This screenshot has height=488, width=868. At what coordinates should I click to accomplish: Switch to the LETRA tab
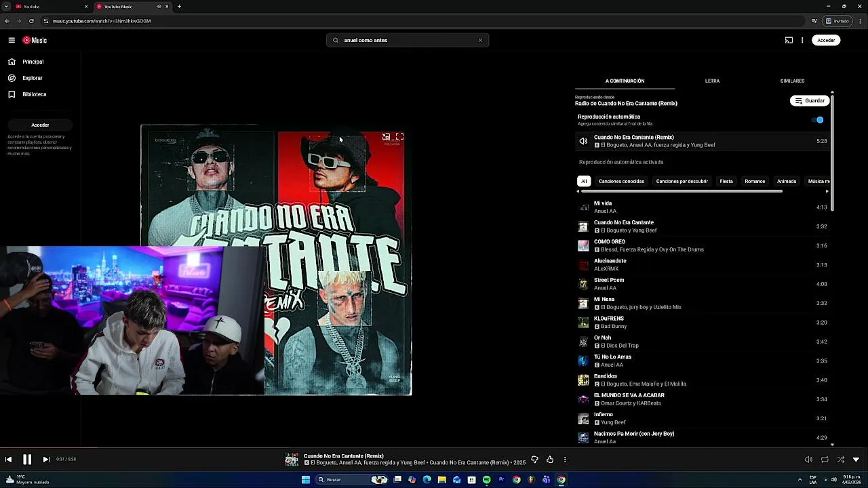pos(712,81)
